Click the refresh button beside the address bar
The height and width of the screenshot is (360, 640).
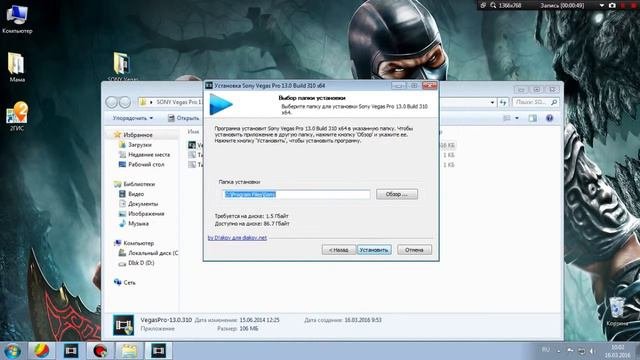[503, 102]
